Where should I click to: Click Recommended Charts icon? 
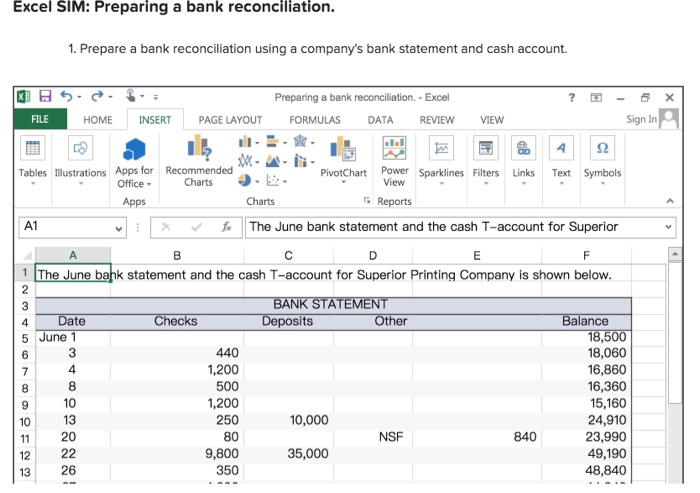pos(199,147)
